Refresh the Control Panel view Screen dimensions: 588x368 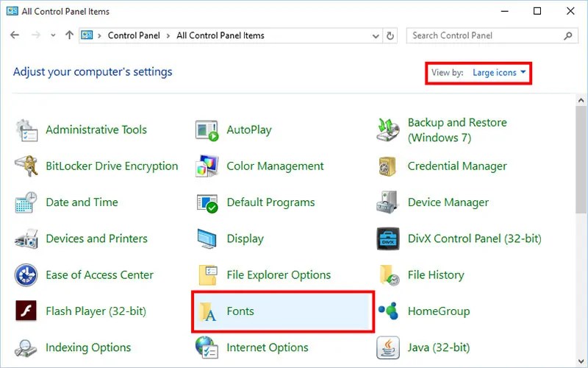click(390, 35)
